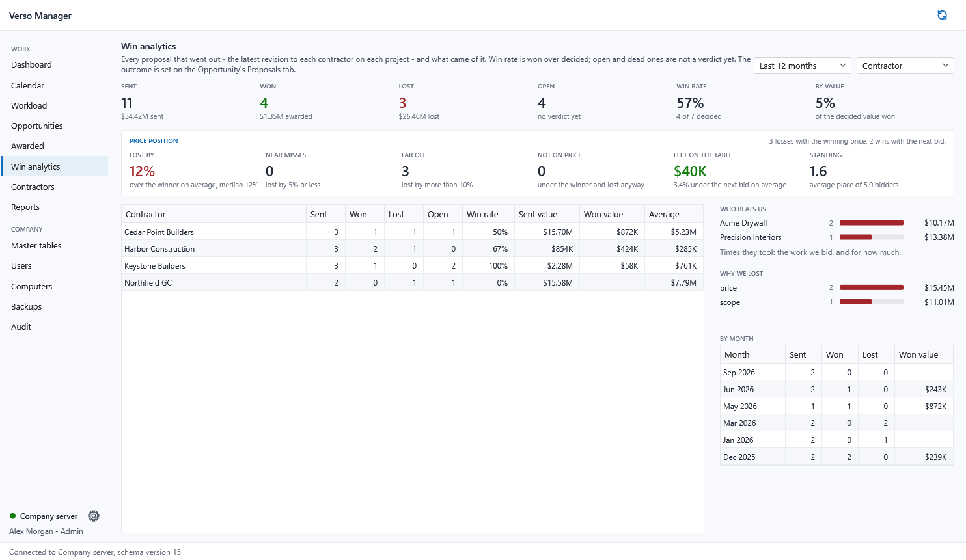This screenshot has height=560, width=966.
Task: Select Win analytics in the sidebar
Action: click(x=55, y=167)
